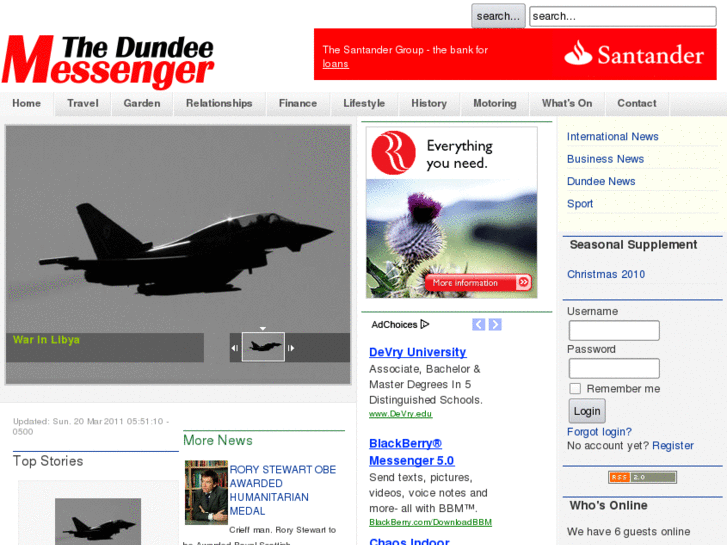Open www.DeVry.edu link

(x=401, y=414)
